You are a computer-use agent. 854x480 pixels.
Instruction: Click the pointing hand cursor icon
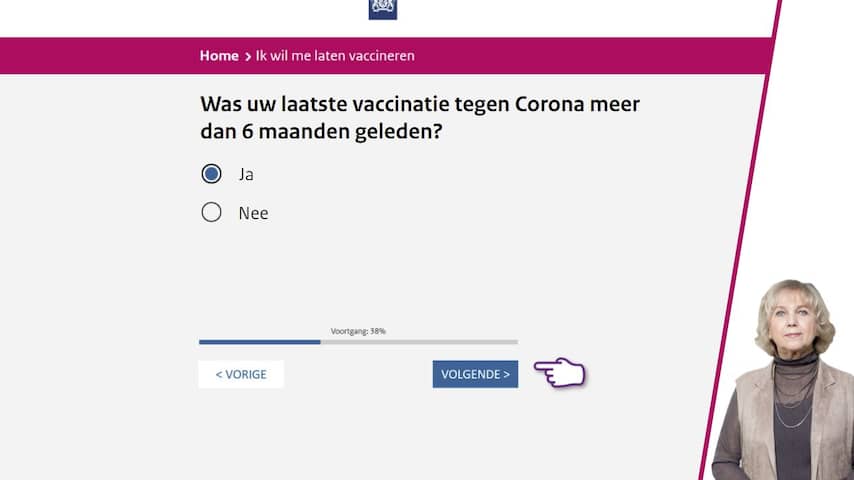[560, 373]
